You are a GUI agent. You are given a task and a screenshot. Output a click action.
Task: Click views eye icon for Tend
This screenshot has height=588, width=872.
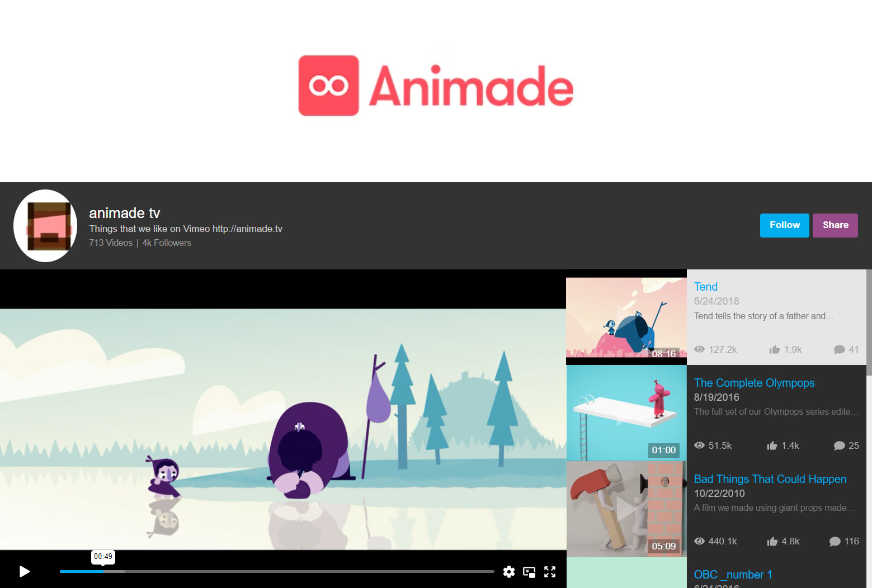point(699,349)
